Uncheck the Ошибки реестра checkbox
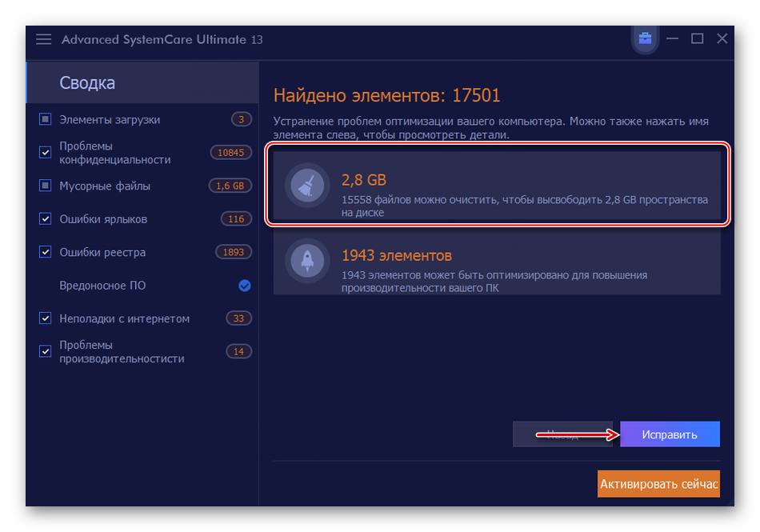760x532 pixels. click(x=46, y=252)
